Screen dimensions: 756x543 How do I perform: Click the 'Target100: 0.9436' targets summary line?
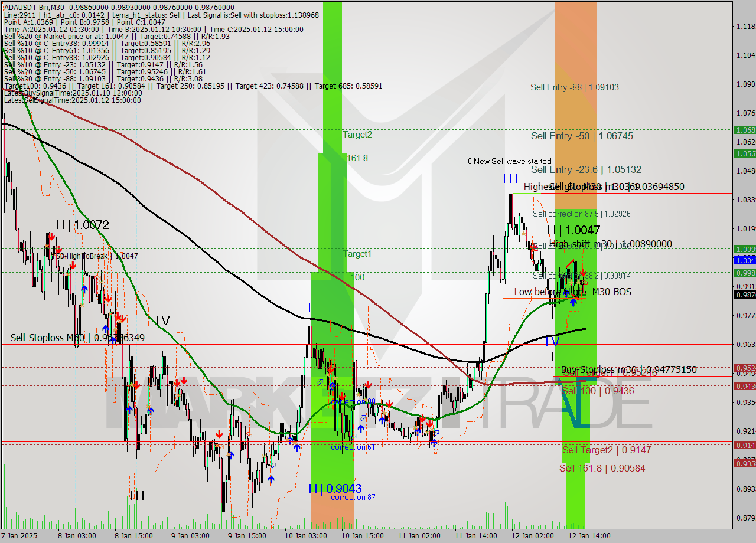coord(193,86)
